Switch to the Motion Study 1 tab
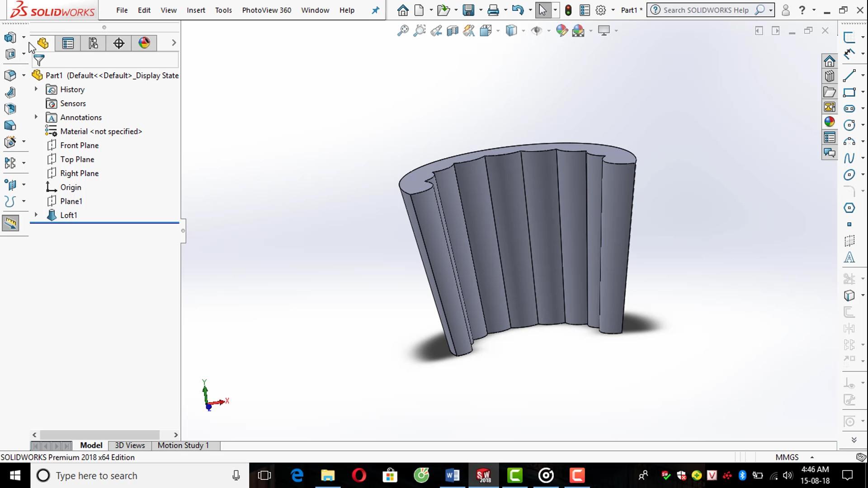868x488 pixels. click(x=183, y=446)
